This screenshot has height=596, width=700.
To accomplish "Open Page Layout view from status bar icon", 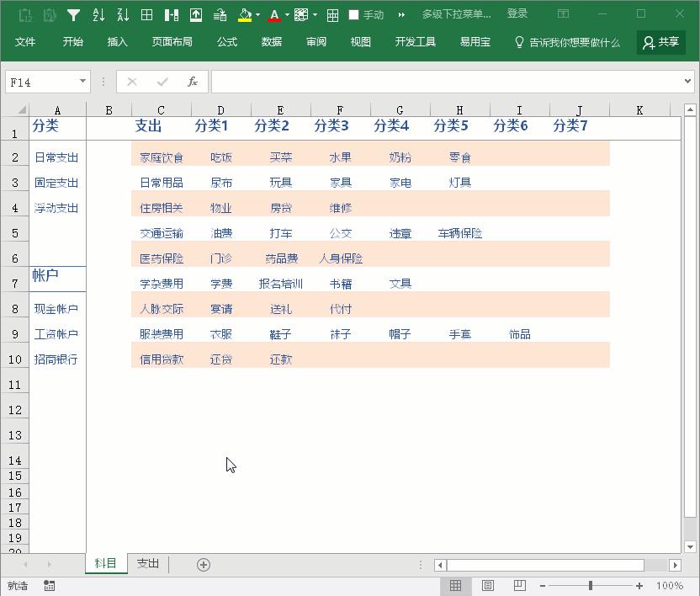I will pos(488,584).
